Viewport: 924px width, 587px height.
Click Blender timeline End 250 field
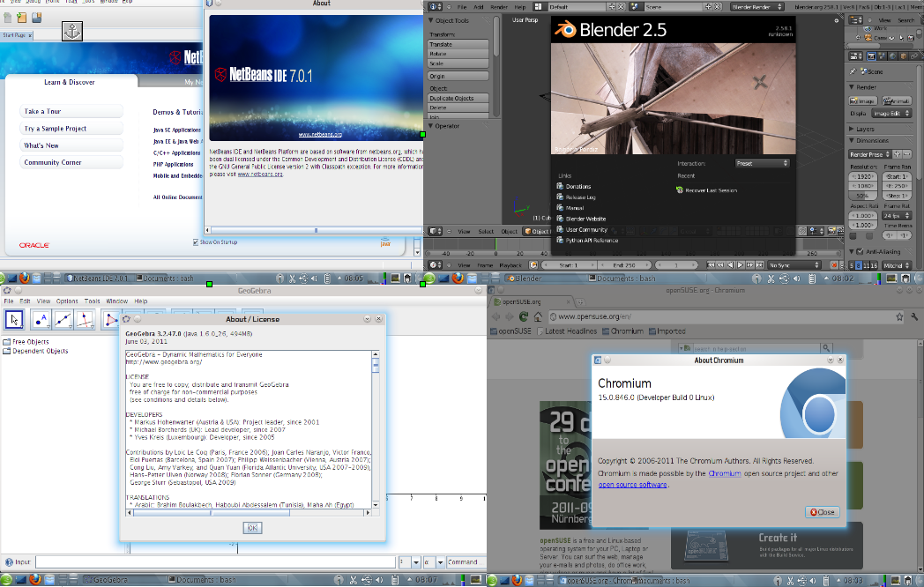tap(623, 265)
